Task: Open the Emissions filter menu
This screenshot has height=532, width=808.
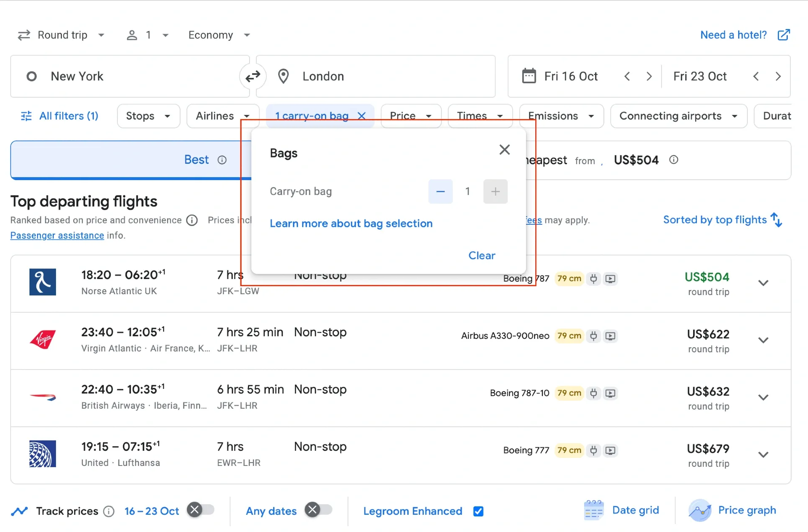Action: point(561,116)
